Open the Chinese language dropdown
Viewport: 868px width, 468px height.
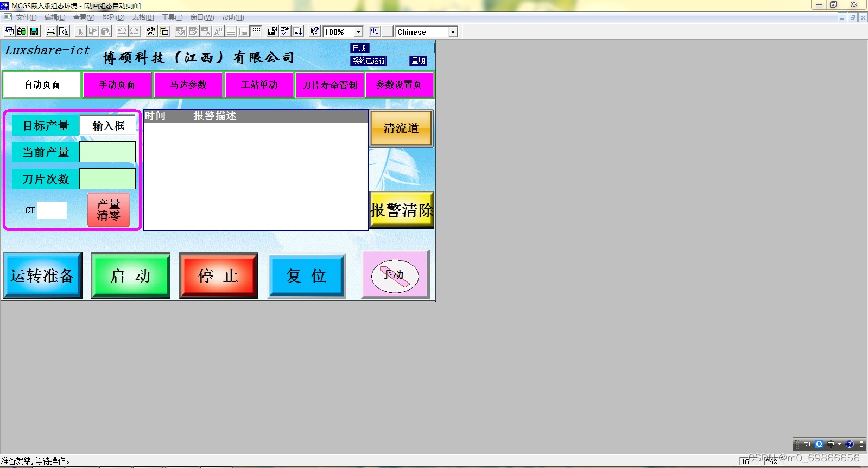pos(453,32)
